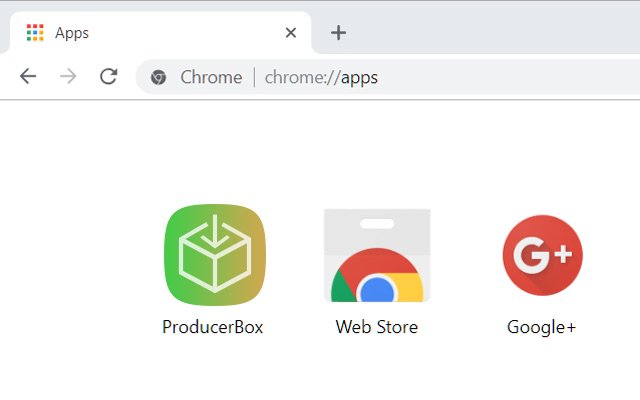Click the Web Store label text
The image size is (640, 400).
coord(377,327)
